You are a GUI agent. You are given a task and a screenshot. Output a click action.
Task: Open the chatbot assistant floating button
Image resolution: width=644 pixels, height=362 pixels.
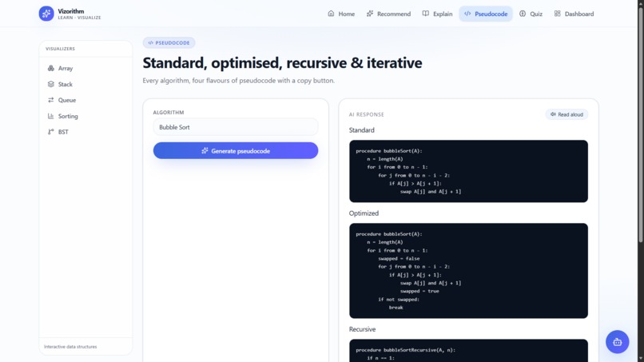[618, 342]
